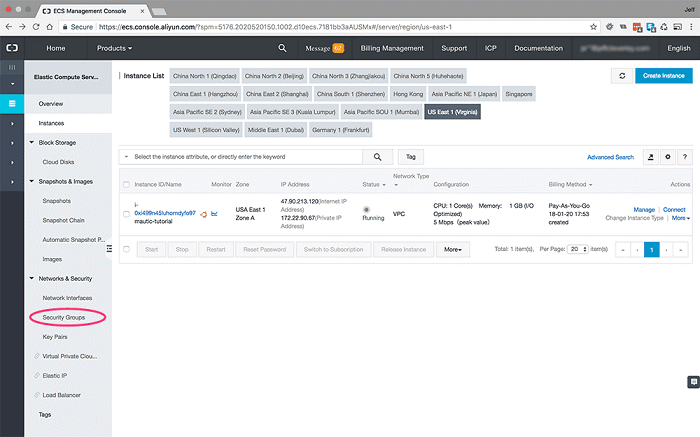Tick the checkbox beside the Start button
The height and width of the screenshot is (437, 700).
126,249
